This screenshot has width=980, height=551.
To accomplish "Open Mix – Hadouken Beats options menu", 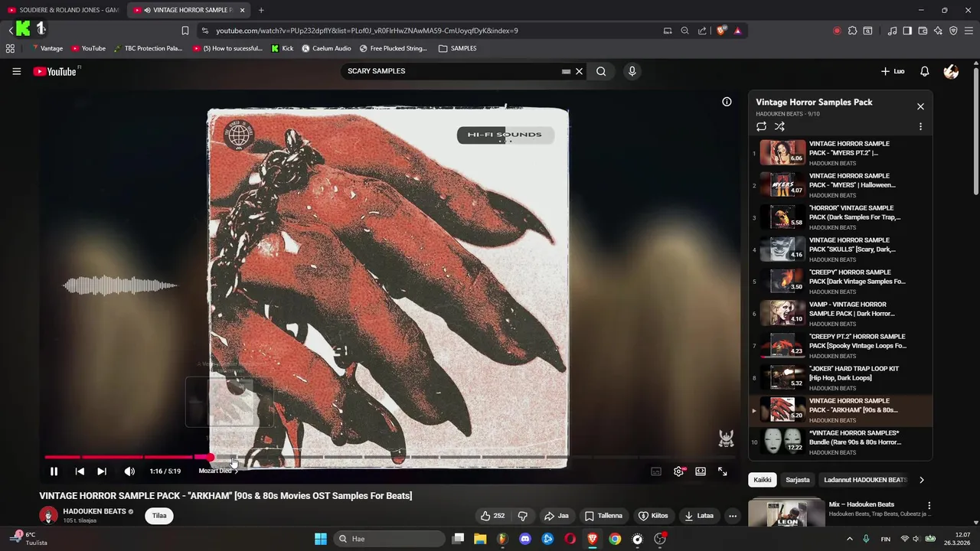I will coord(929,506).
